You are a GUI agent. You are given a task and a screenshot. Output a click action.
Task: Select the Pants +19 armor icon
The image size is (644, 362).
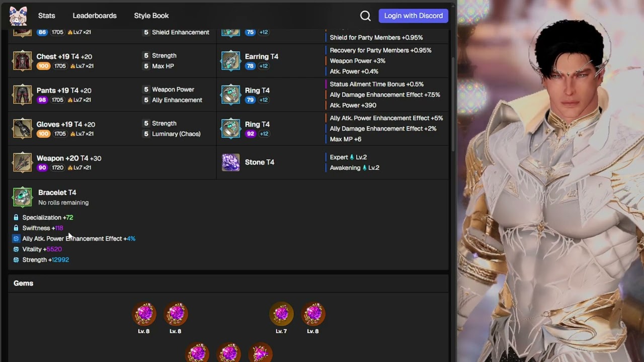22,95
